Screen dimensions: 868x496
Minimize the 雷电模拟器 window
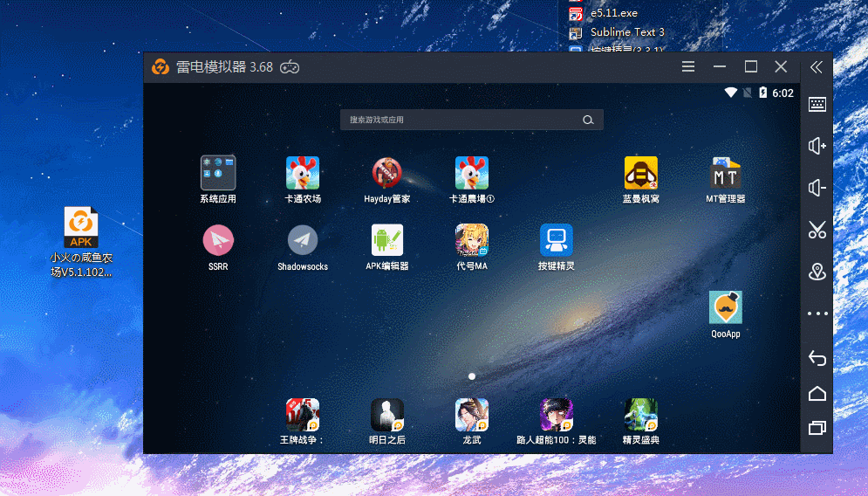[x=720, y=66]
